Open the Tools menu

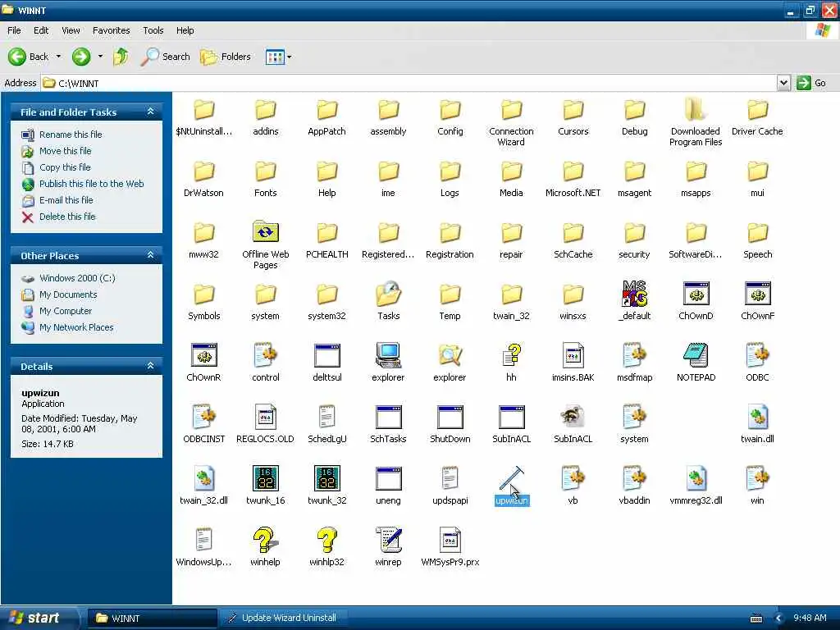coord(153,30)
